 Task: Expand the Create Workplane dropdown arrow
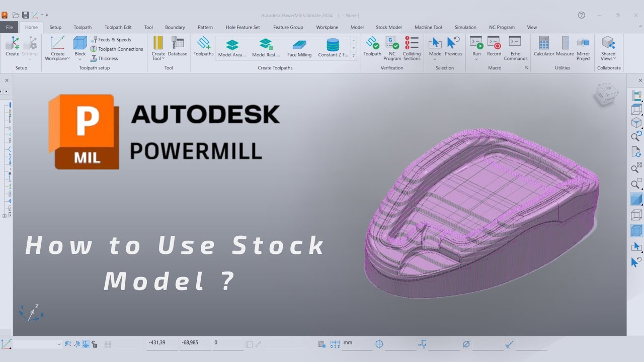68,58
